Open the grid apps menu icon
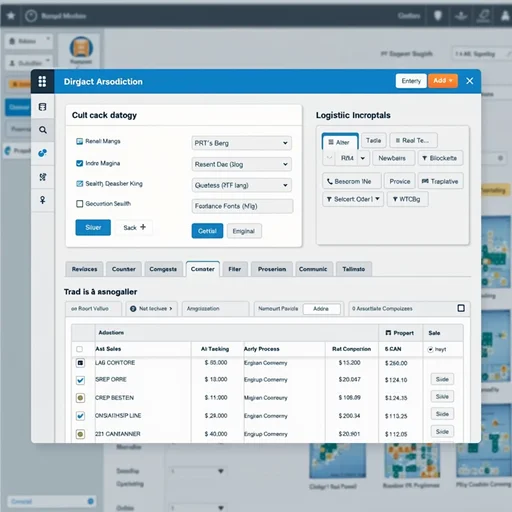Screen dimensions: 512x512 coord(42,81)
